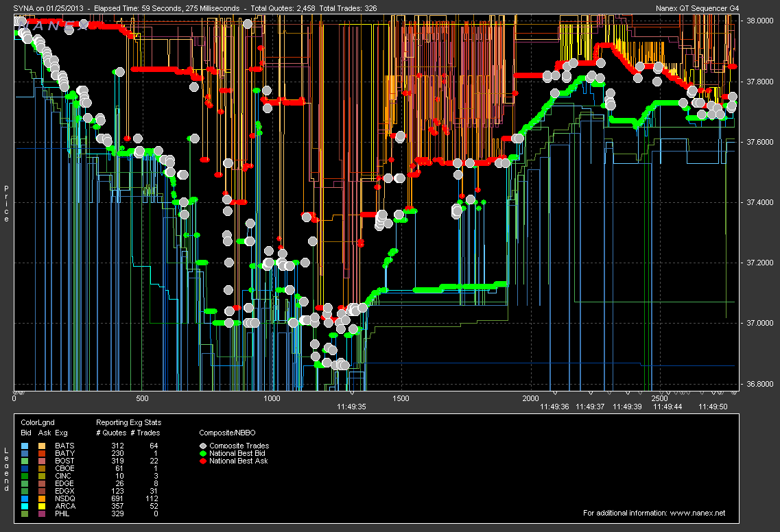Viewport: 780px width, 532px height.
Task: Select the BATS ask color swatch
Action: click(42, 446)
